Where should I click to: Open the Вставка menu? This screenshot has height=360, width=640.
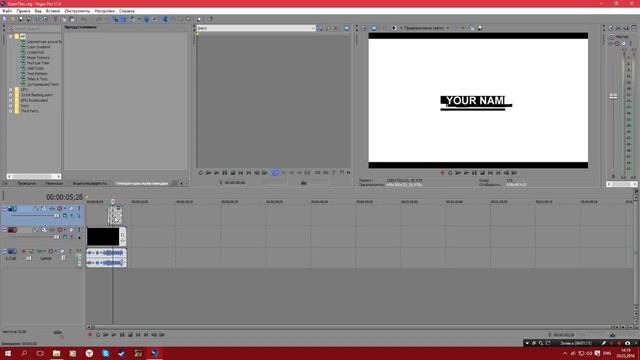coord(53,11)
